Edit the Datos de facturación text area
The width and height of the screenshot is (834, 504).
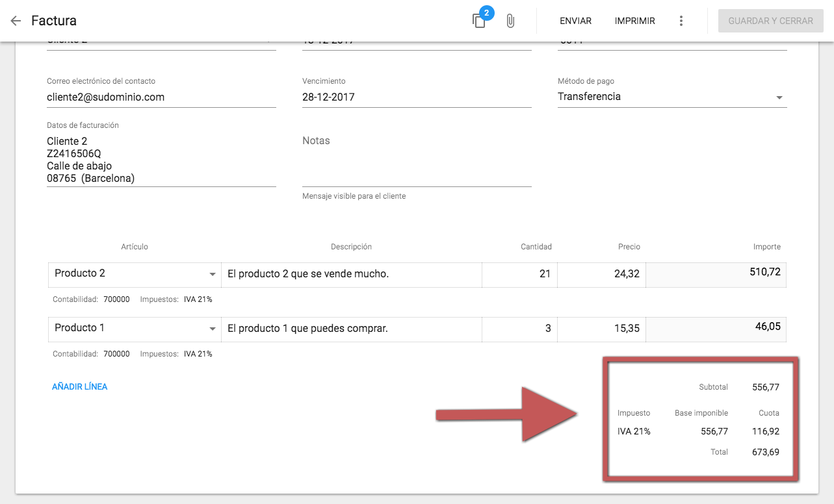161,160
